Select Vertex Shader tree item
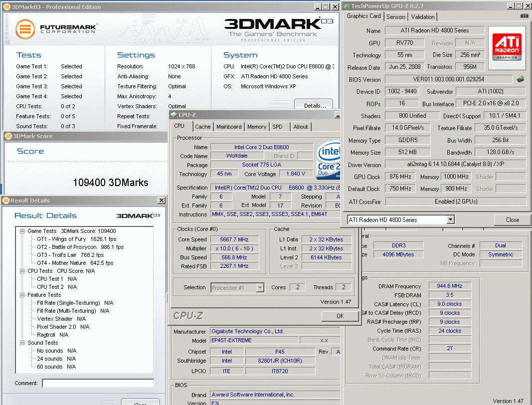Image resolution: width=532 pixels, height=405 pixels. click(61, 319)
